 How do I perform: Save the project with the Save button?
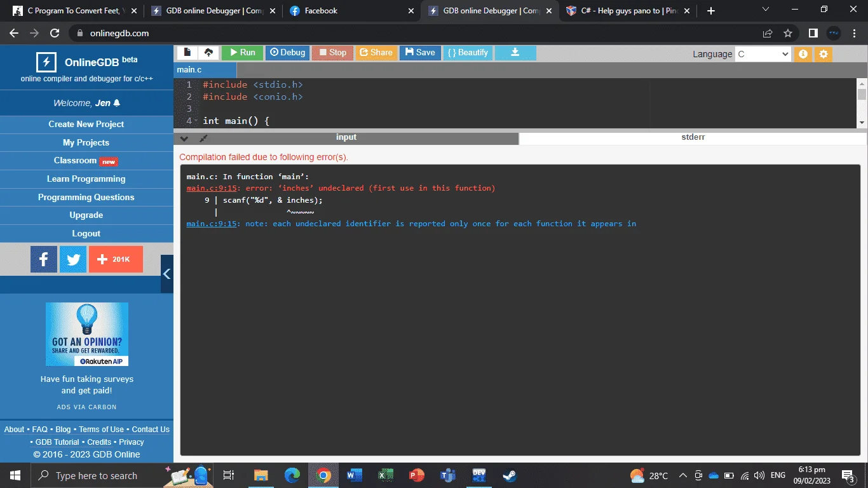420,53
